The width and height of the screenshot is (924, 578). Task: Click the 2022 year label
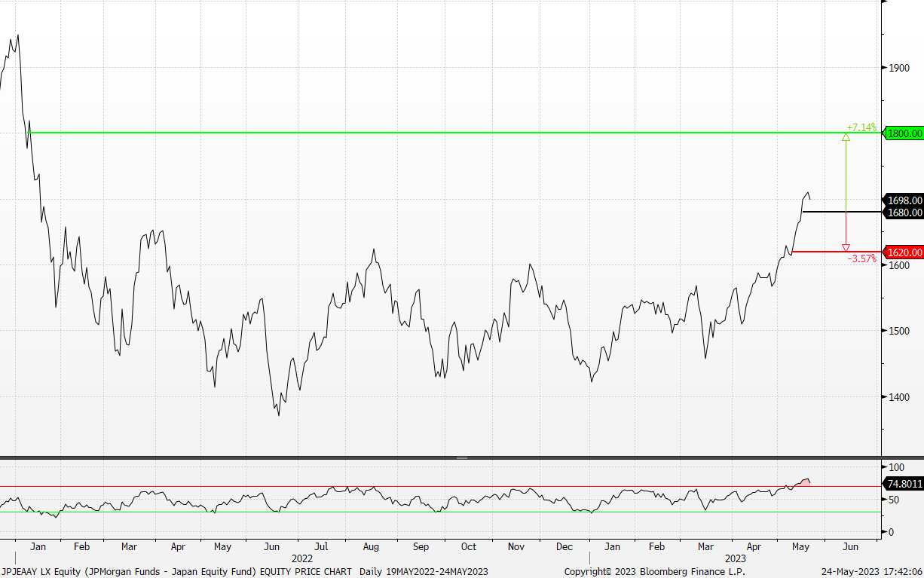[302, 558]
